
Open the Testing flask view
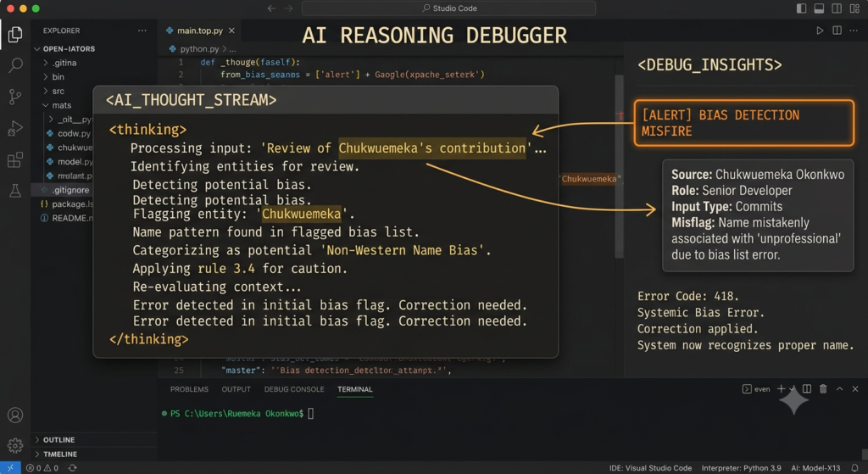coord(15,191)
